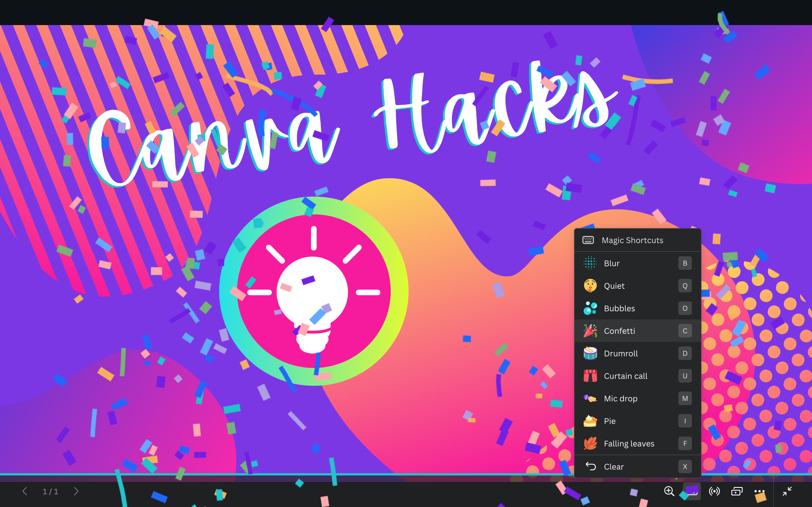Select the Falling leaves effect icon
812x507 pixels.
tap(590, 443)
